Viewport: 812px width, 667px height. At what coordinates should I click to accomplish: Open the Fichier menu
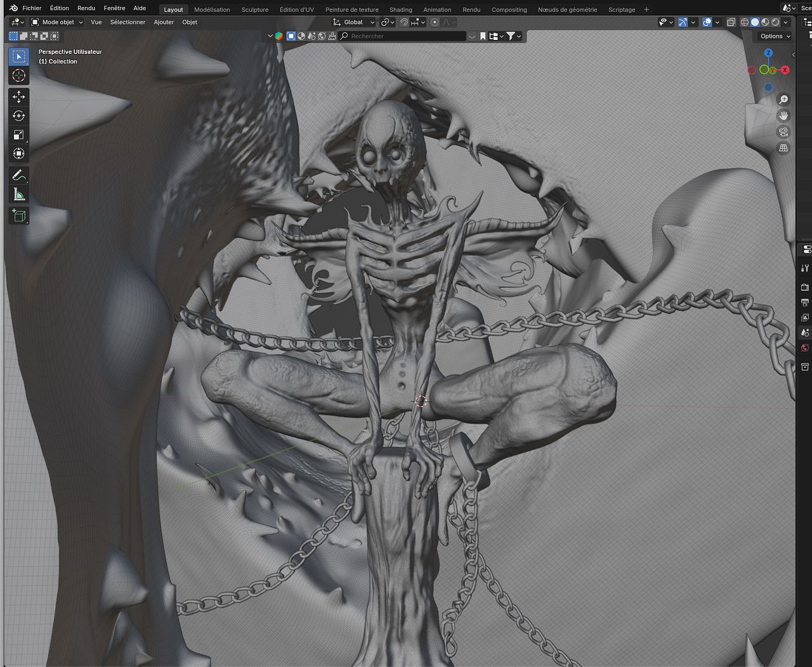(32, 8)
